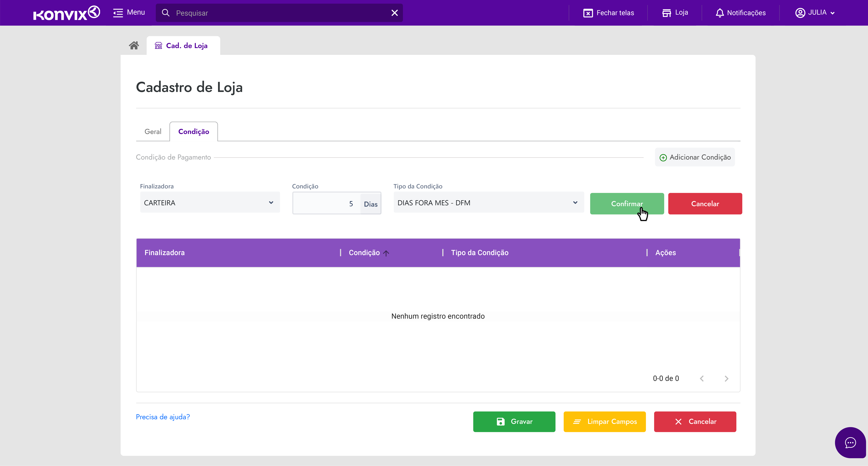The height and width of the screenshot is (466, 868).
Task: Click the search magnifier icon
Action: (165, 13)
